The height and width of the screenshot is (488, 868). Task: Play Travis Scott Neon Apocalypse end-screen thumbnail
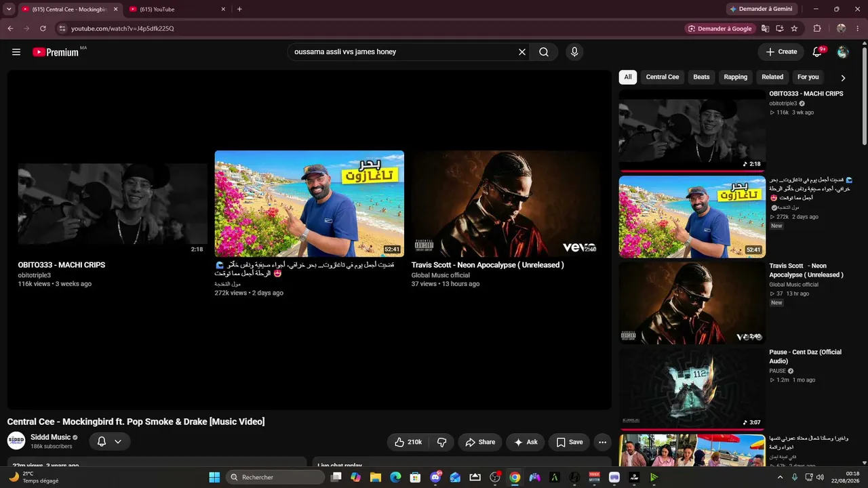pyautogui.click(x=506, y=203)
